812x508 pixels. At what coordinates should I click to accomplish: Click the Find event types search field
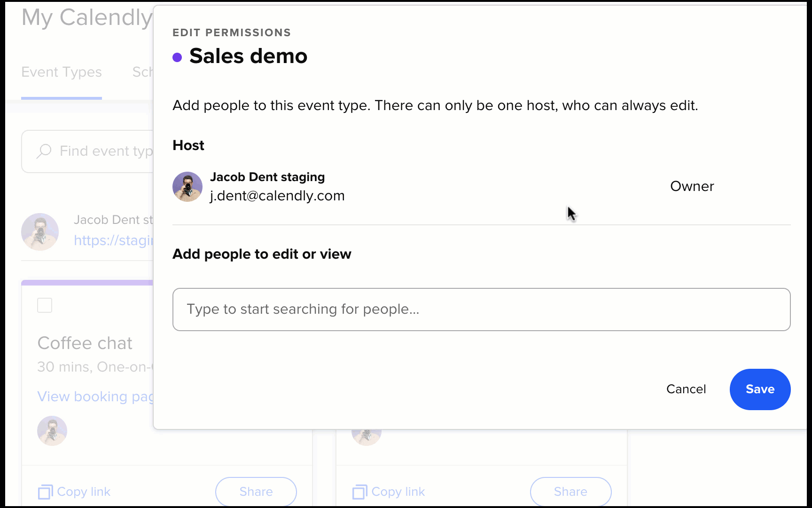94,151
